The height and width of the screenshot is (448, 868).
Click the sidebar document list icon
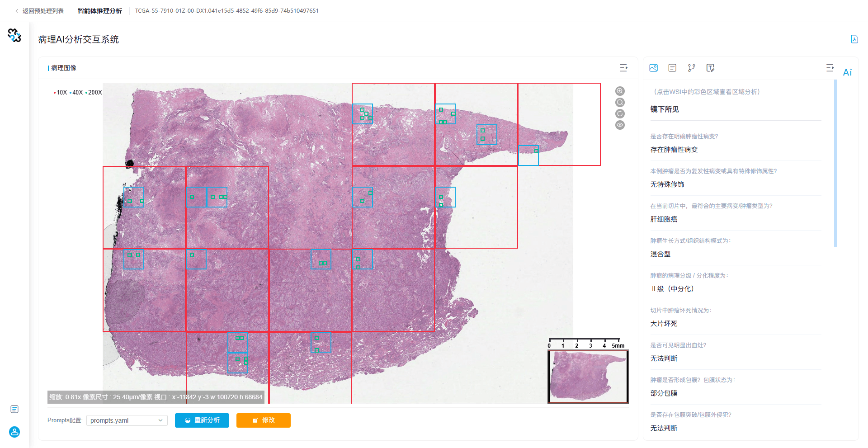tap(14, 409)
